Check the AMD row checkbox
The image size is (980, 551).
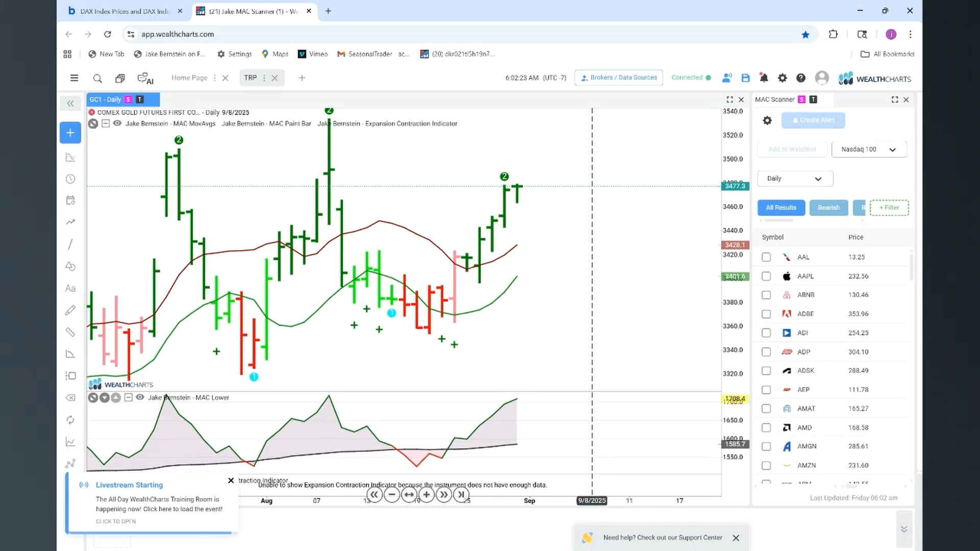coord(766,428)
